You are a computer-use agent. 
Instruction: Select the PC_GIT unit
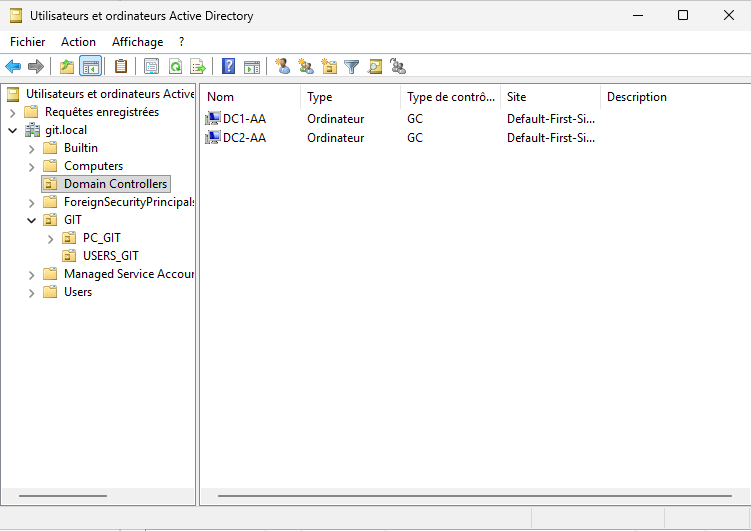click(102, 238)
